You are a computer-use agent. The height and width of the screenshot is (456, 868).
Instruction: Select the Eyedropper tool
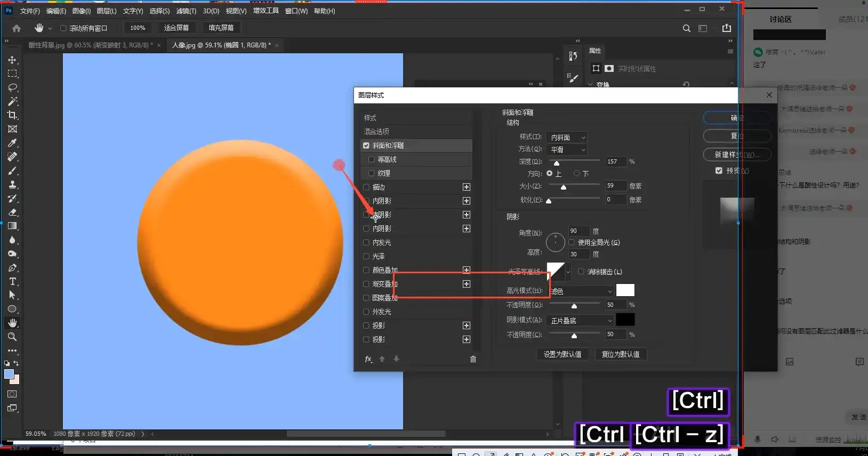(12, 143)
